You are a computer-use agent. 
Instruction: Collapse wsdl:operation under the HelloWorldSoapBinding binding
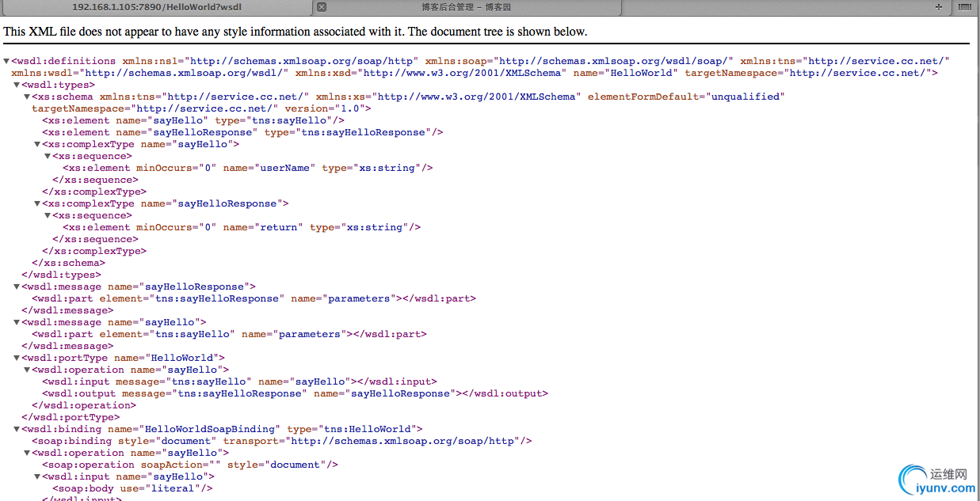coord(27,453)
